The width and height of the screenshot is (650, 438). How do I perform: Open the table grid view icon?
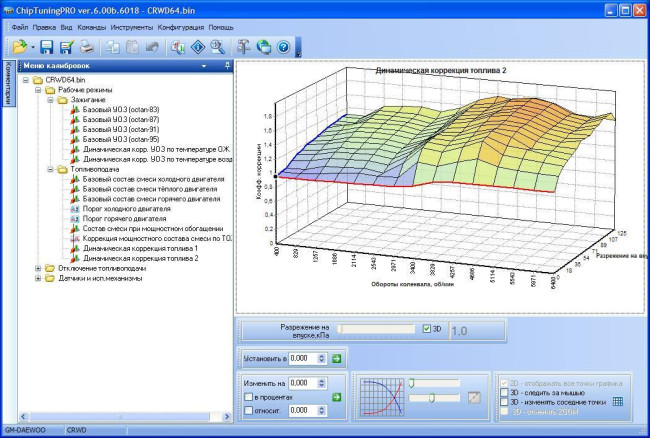coord(618,402)
